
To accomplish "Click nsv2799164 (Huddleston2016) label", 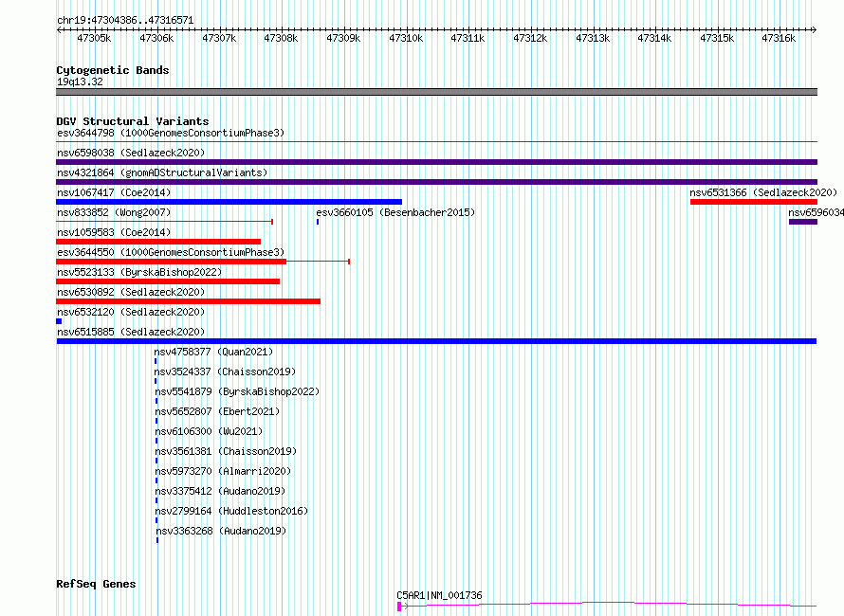I will click(232, 511).
